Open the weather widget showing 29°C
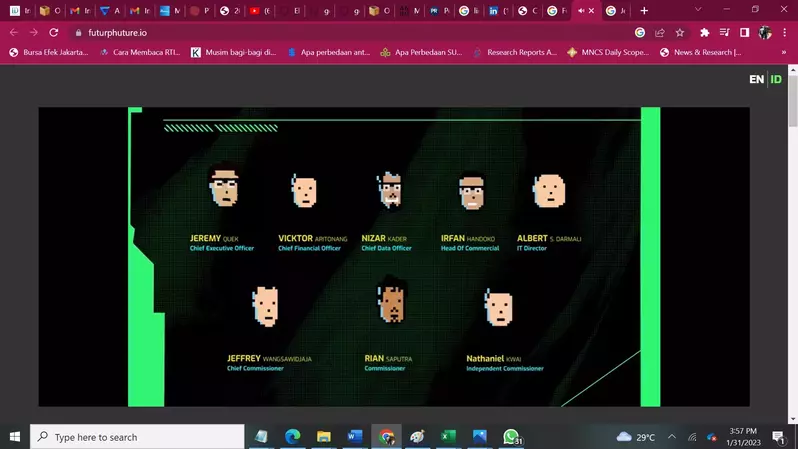798x449 pixels. pyautogui.click(x=636, y=437)
